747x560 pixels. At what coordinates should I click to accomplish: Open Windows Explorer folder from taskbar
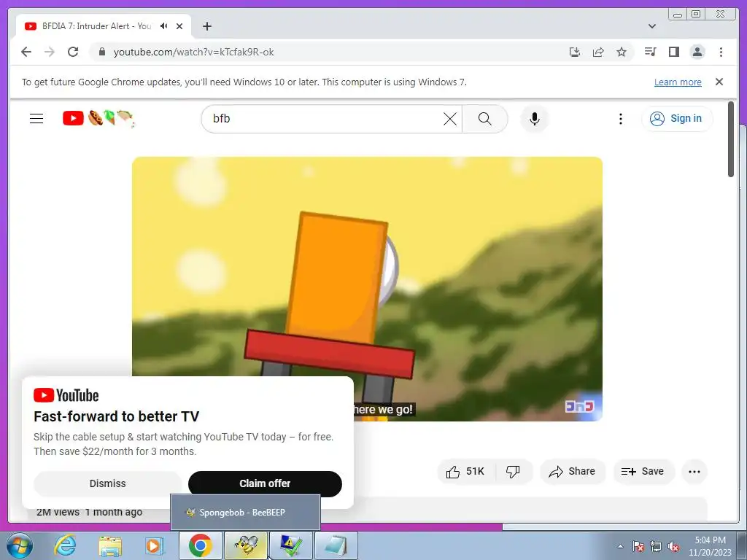click(110, 545)
